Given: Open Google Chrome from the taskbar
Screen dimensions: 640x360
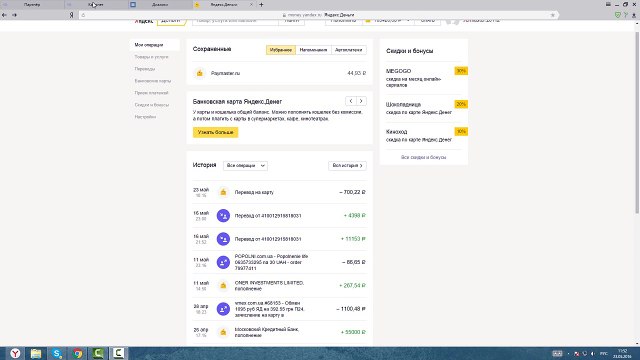Looking at the screenshot, I should coord(78,353).
